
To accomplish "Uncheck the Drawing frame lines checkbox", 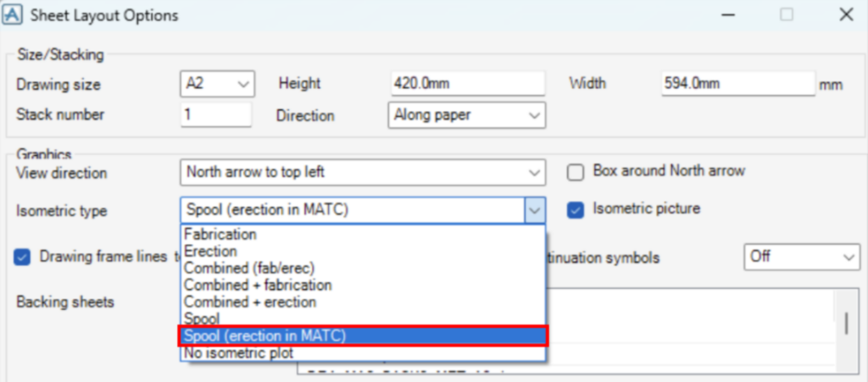I will coord(23,257).
